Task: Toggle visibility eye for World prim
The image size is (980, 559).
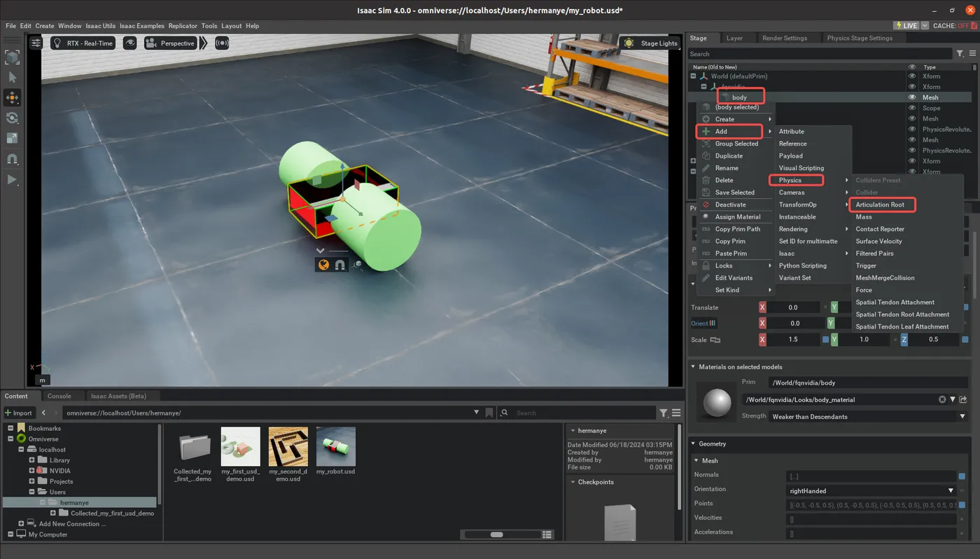Action: pos(911,76)
